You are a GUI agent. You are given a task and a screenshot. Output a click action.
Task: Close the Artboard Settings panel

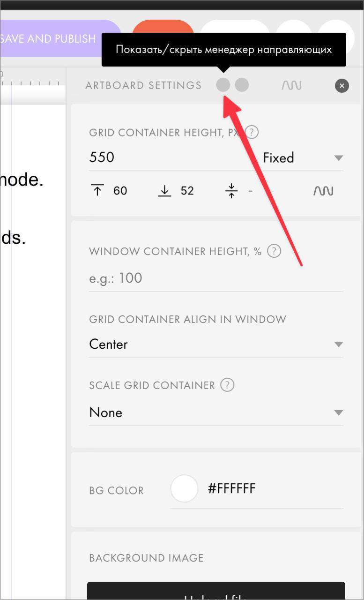coord(342,86)
